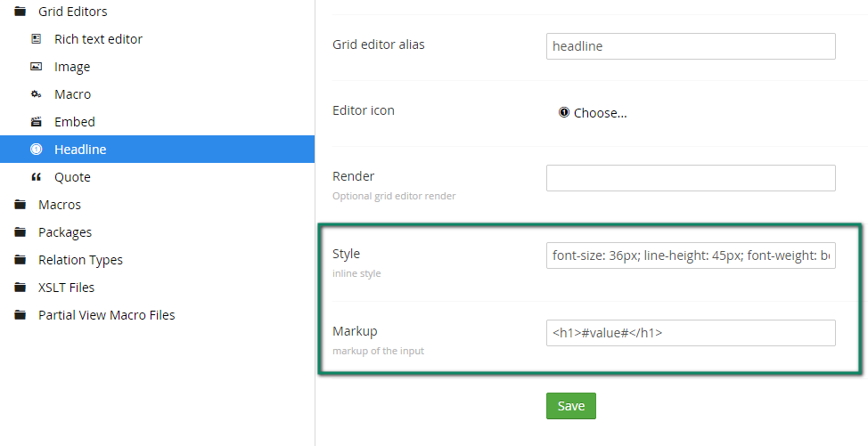Click the Choose... icon link

600,113
